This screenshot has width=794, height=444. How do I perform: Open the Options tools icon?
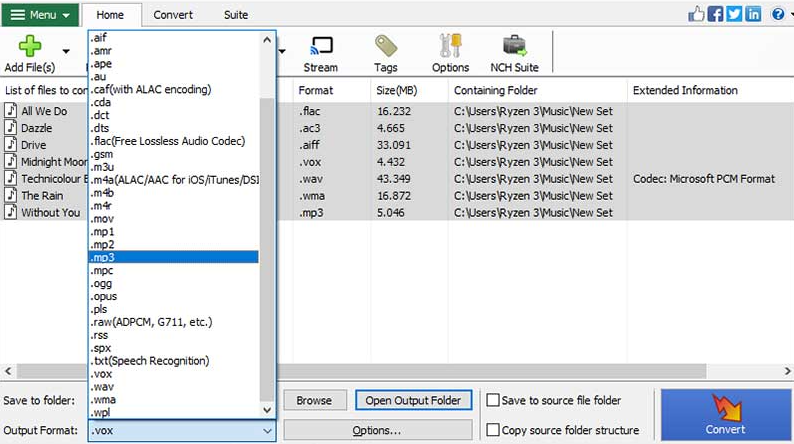click(450, 47)
